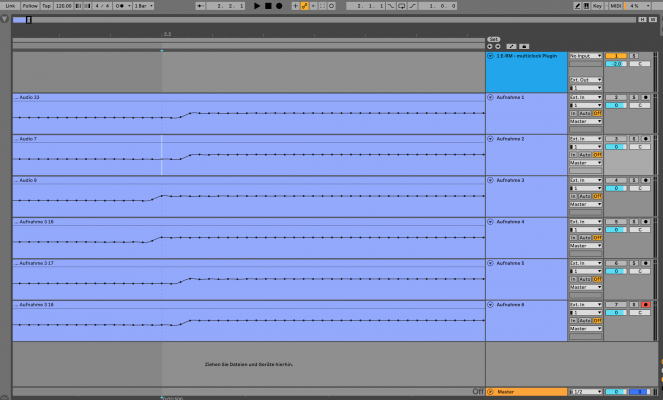Click the Link button
The height and width of the screenshot is (400, 663).
pos(10,6)
